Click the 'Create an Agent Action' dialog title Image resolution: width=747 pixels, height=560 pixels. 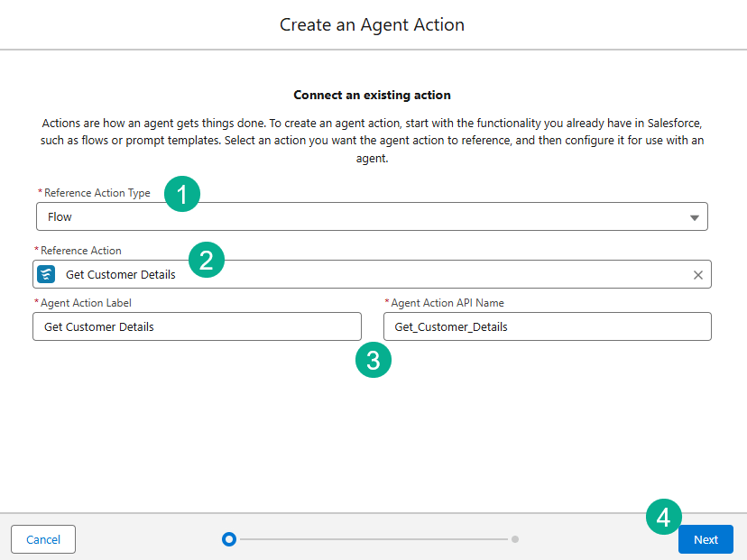click(x=372, y=24)
